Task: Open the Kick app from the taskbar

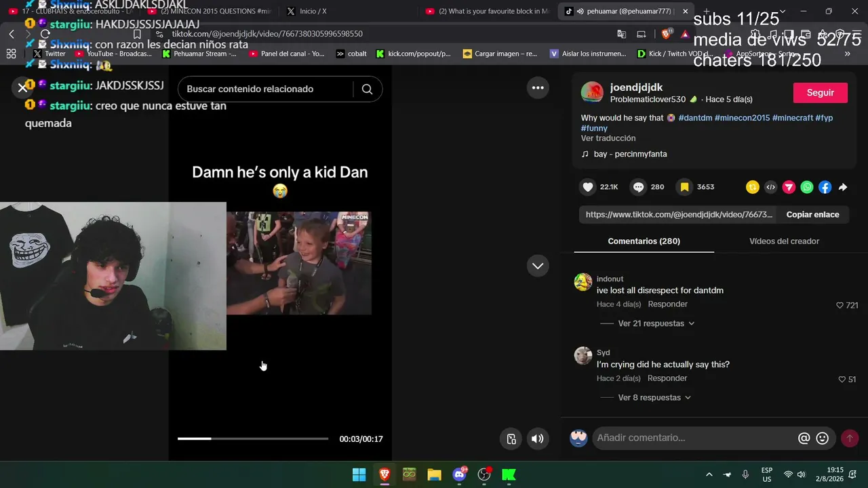Action: tap(509, 474)
